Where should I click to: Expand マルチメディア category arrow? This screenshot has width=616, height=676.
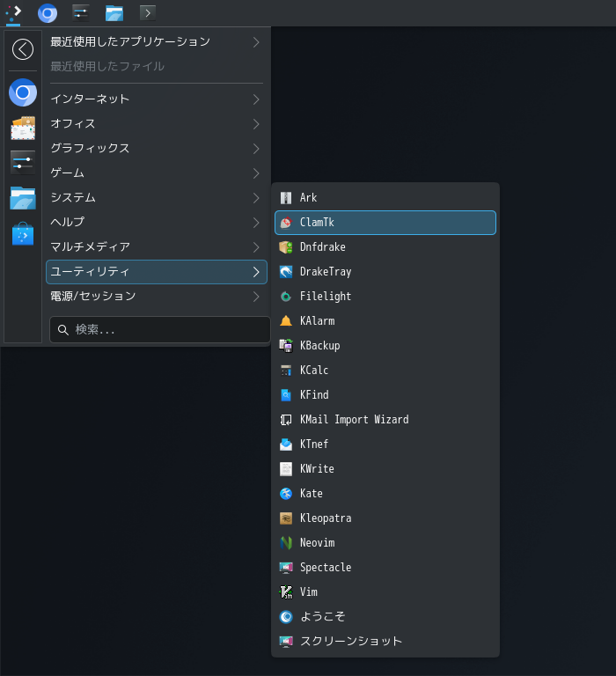[256, 247]
